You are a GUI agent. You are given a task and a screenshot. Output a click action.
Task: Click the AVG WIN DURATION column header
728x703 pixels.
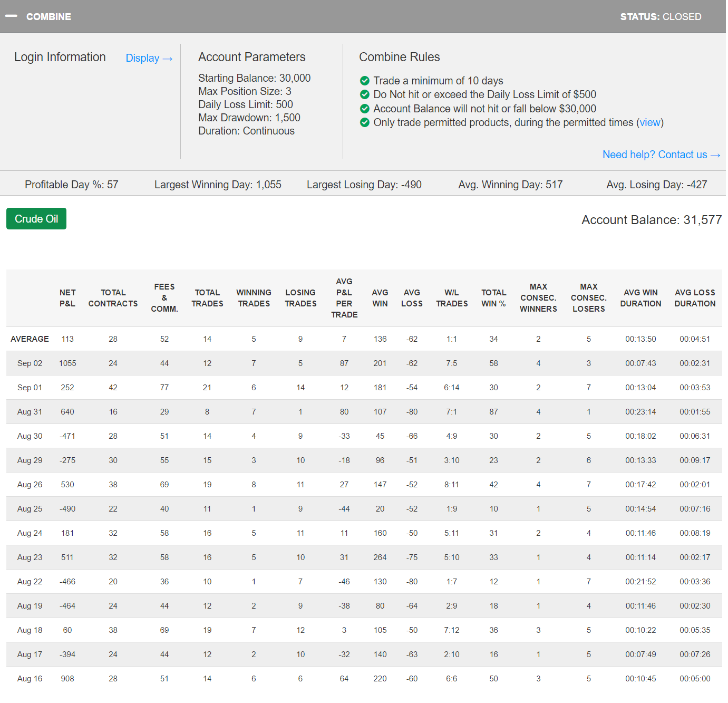[640, 298]
